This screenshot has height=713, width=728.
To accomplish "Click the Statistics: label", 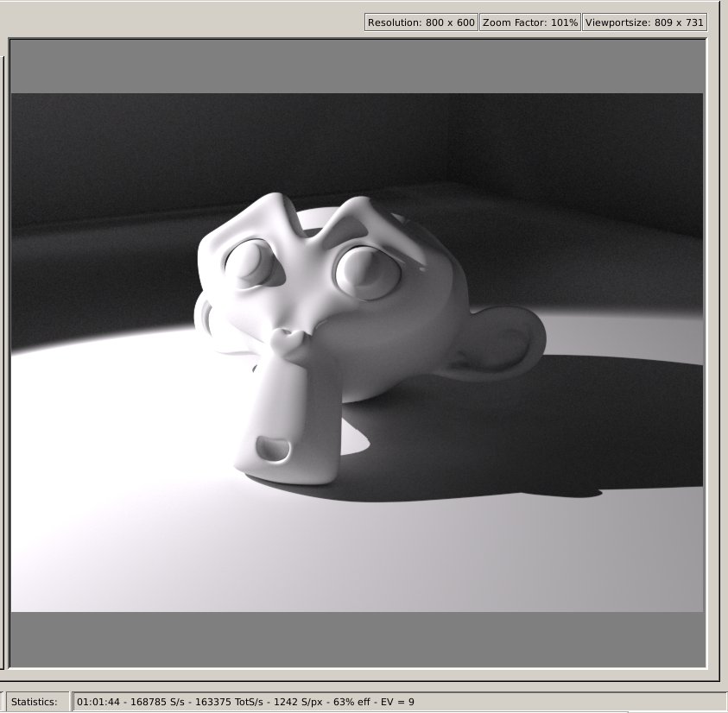I will click(x=35, y=702).
